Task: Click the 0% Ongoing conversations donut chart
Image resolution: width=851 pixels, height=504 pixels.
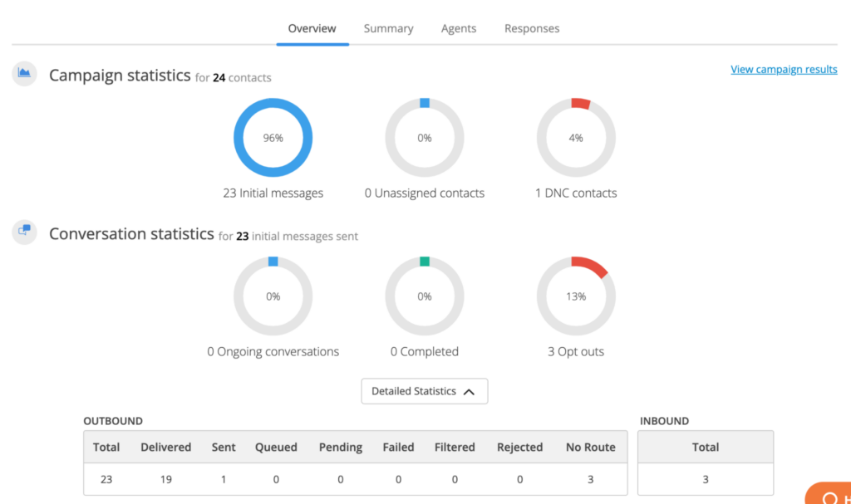Action: click(273, 296)
